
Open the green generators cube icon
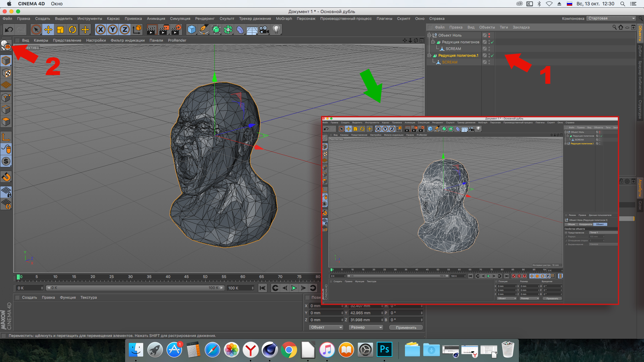[216, 29]
